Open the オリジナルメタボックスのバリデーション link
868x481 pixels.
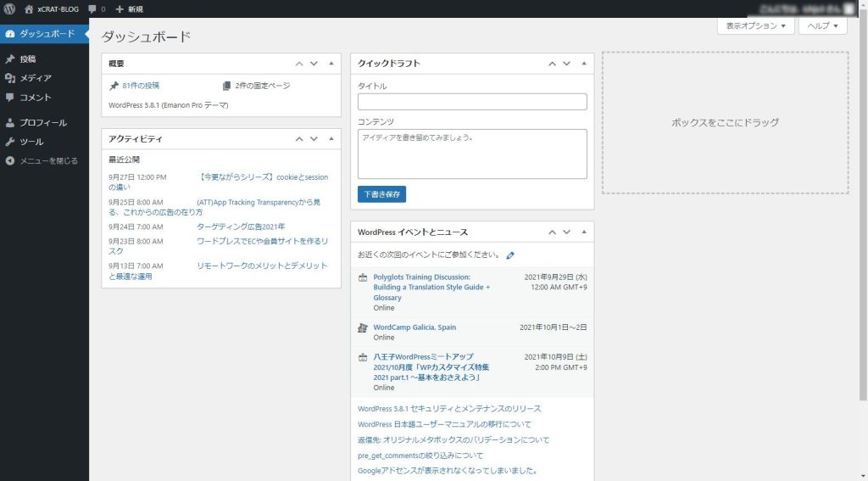coord(453,440)
